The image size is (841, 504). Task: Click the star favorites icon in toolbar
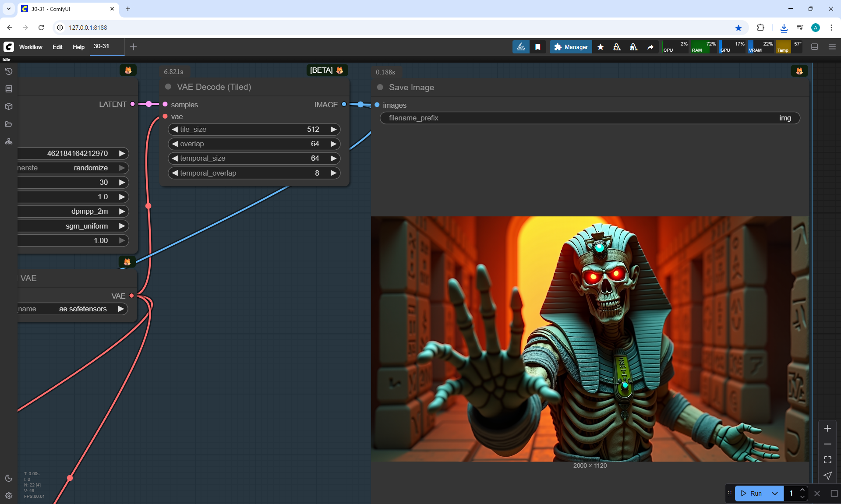point(601,47)
